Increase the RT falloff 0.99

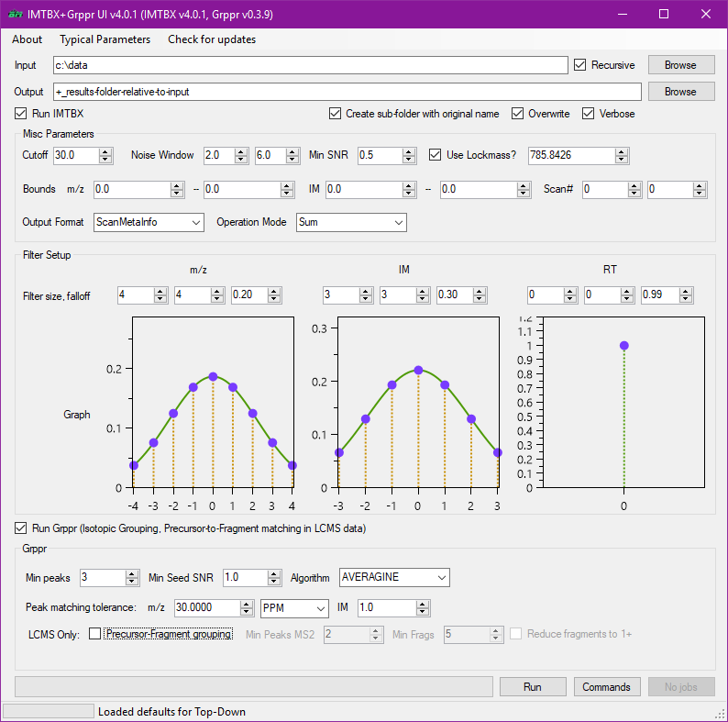[x=686, y=291]
